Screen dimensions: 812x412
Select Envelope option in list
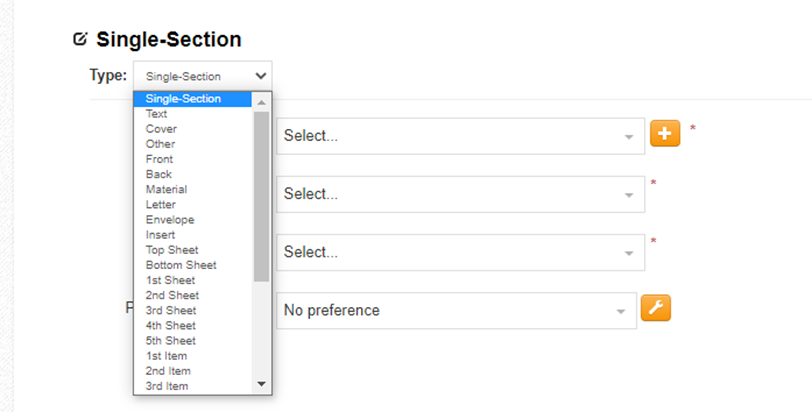pos(170,220)
